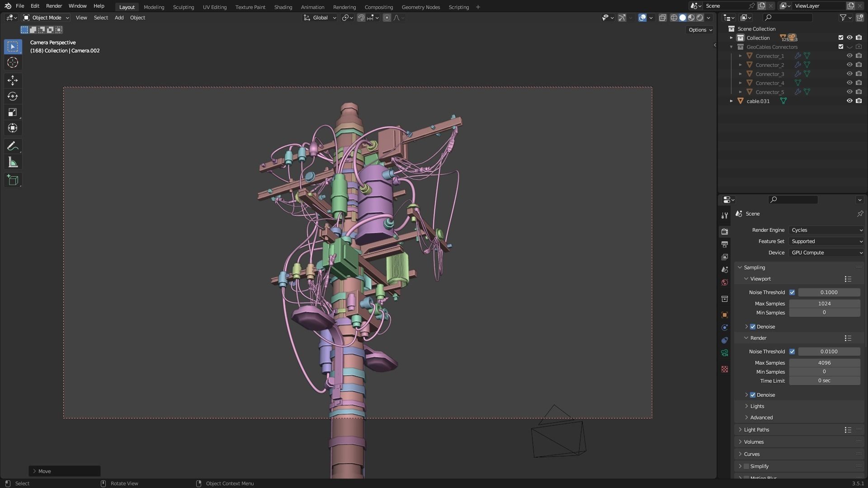Uncheck the Render Noise Threshold checkbox

pyautogui.click(x=792, y=352)
